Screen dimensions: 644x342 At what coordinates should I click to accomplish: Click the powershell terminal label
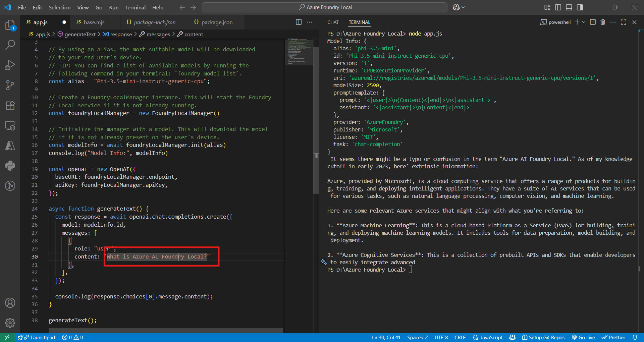coord(555,22)
